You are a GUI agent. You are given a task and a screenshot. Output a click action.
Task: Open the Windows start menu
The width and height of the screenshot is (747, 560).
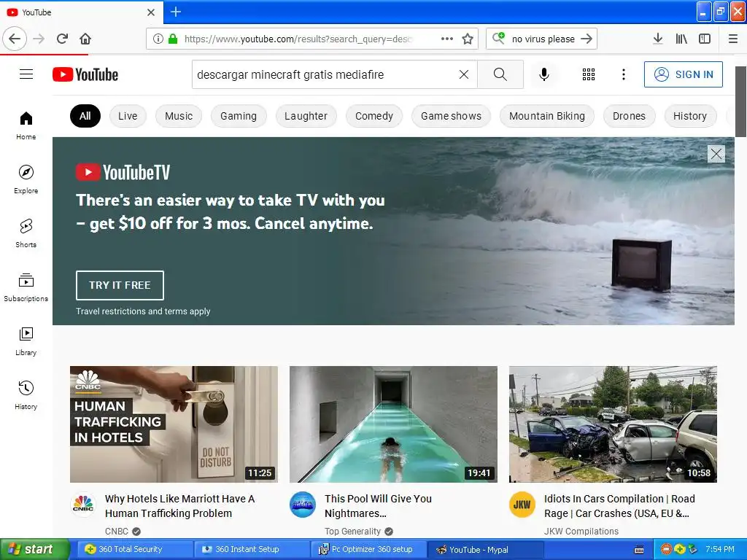(34, 550)
